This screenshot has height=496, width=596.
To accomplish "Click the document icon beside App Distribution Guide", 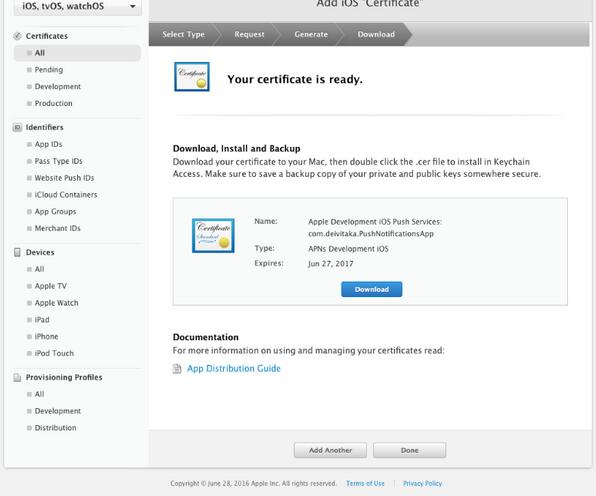I will pos(177,369).
